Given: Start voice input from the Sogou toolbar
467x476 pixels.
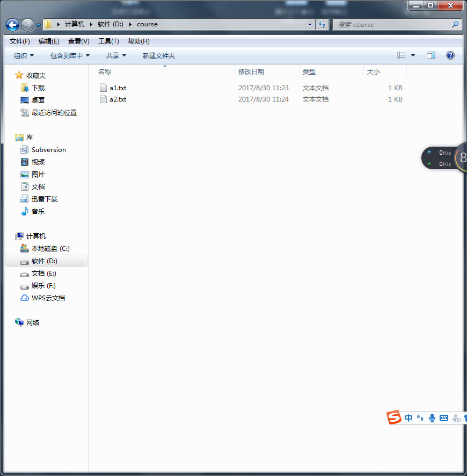Looking at the screenshot, I should (432, 417).
